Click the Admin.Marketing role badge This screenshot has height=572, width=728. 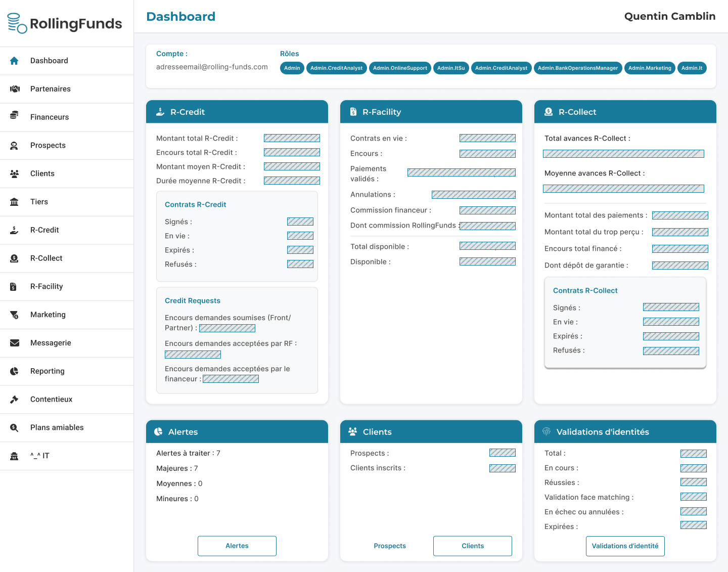pos(650,68)
